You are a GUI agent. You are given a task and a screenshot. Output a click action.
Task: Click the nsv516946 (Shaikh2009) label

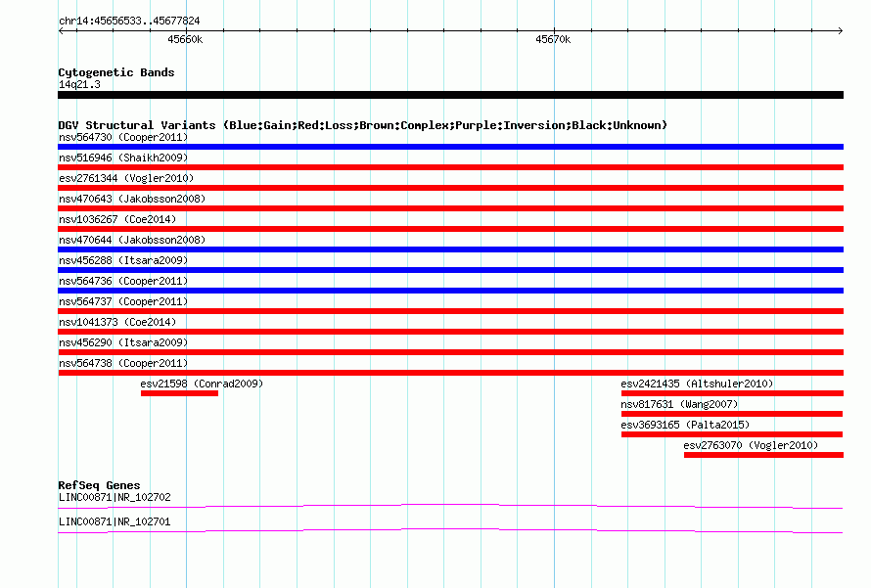[x=123, y=158]
